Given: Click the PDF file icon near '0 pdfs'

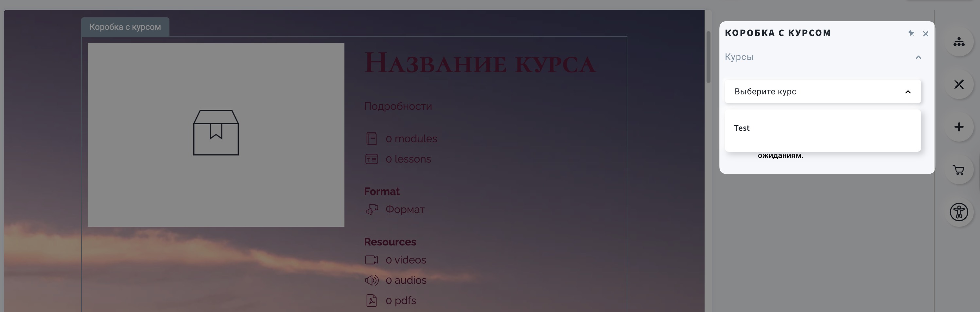Looking at the screenshot, I should pos(372,300).
